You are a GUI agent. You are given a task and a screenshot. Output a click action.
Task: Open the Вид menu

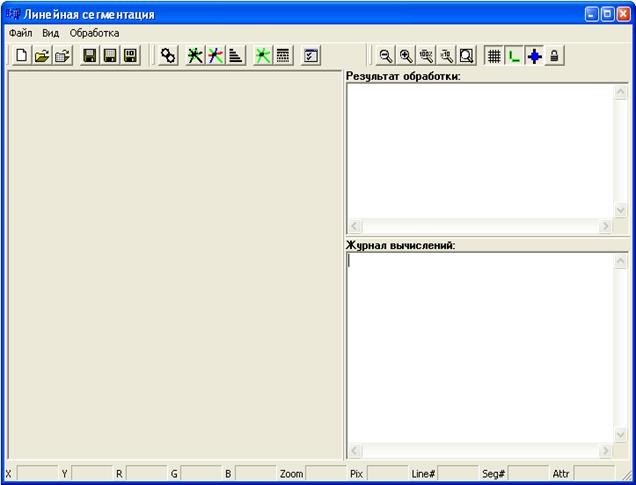click(51, 33)
